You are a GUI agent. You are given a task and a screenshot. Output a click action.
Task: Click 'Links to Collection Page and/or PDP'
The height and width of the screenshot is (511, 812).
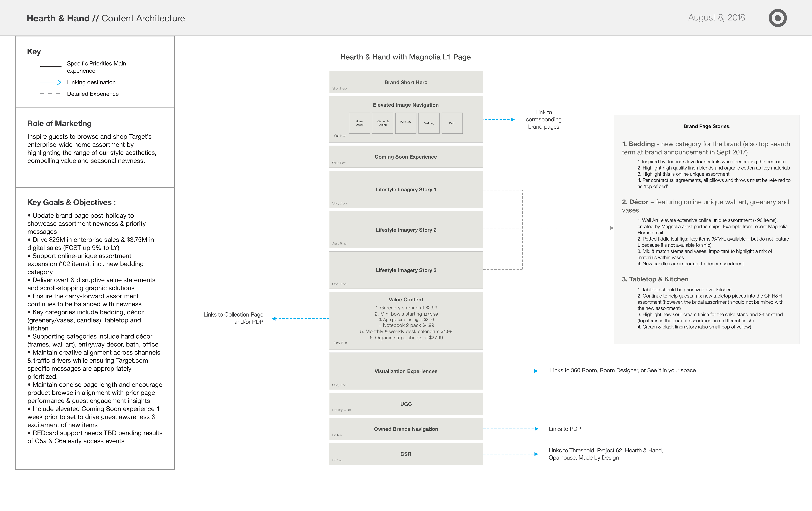click(x=233, y=318)
